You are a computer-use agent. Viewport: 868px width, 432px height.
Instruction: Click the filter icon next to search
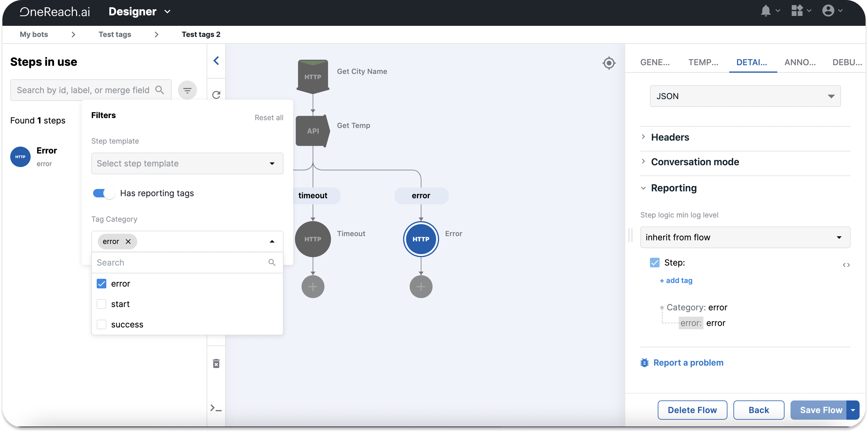[x=187, y=90]
